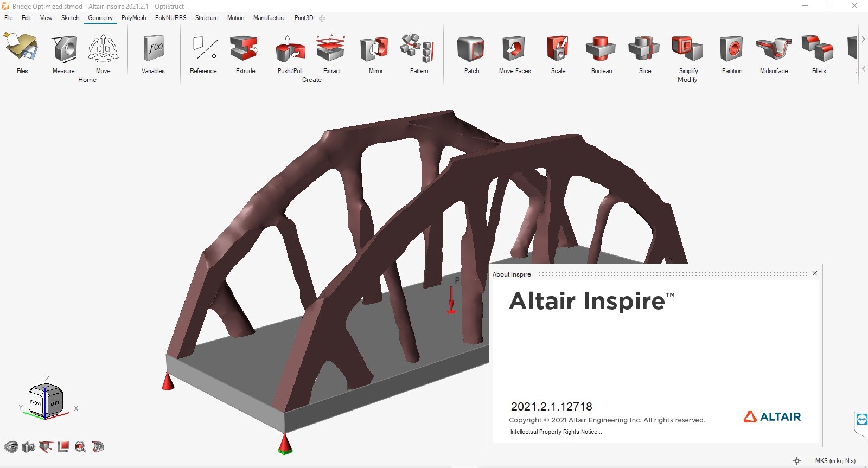
Task: Switch to the PolyMesh ribbon tab
Action: 133,18
